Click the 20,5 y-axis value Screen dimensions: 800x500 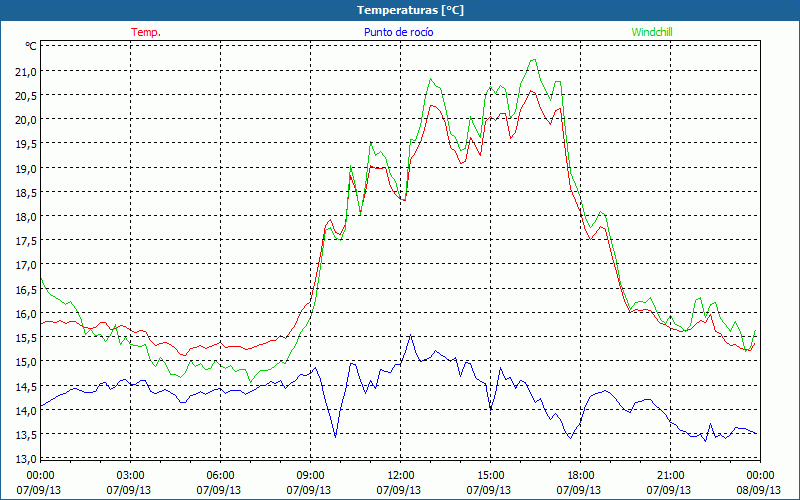click(26, 96)
